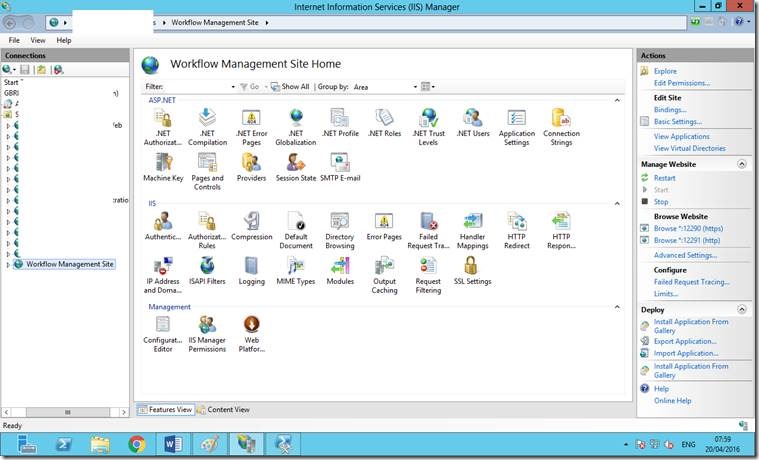The height and width of the screenshot is (460, 759).
Task: Open SMTP E-mail feature
Action: (340, 167)
